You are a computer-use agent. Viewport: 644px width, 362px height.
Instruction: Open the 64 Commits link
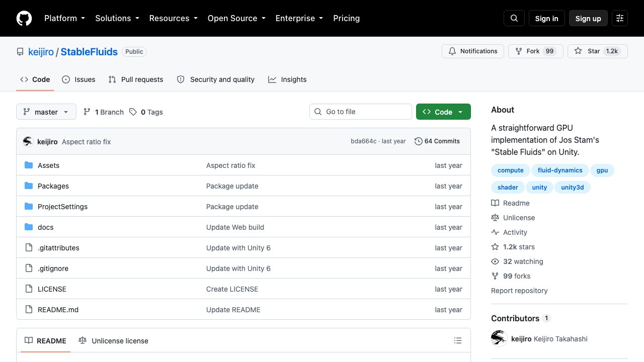pos(437,141)
